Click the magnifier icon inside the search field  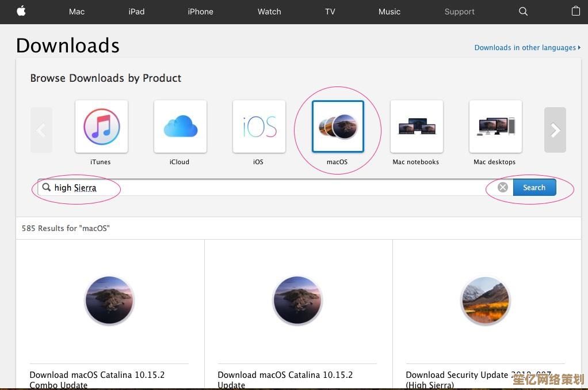click(46, 187)
